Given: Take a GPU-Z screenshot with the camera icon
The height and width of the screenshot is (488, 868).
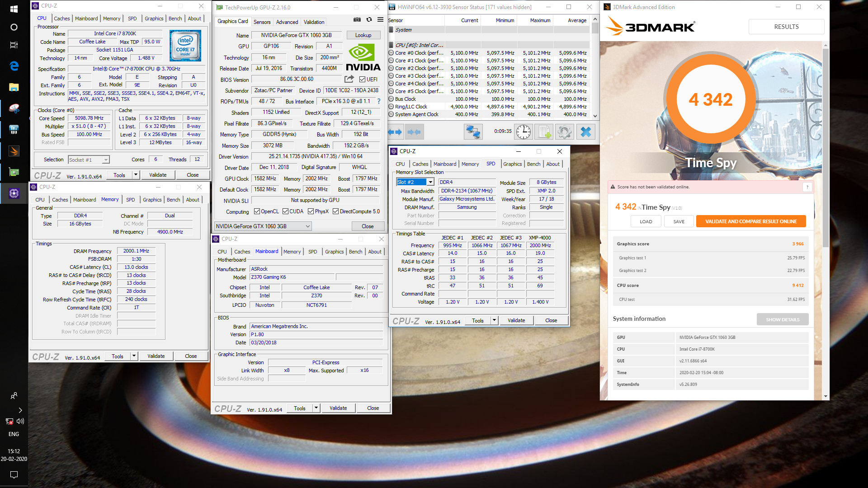Looking at the screenshot, I should (357, 19).
